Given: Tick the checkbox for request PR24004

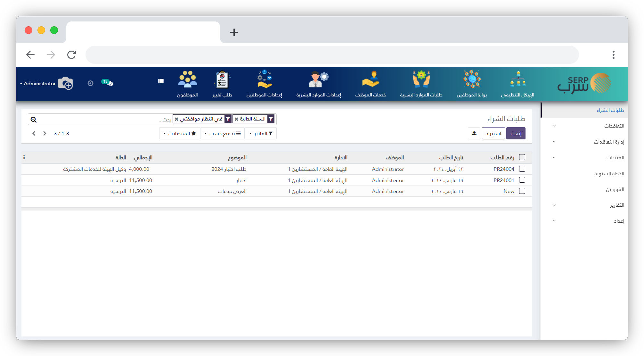Looking at the screenshot, I should coord(522,169).
